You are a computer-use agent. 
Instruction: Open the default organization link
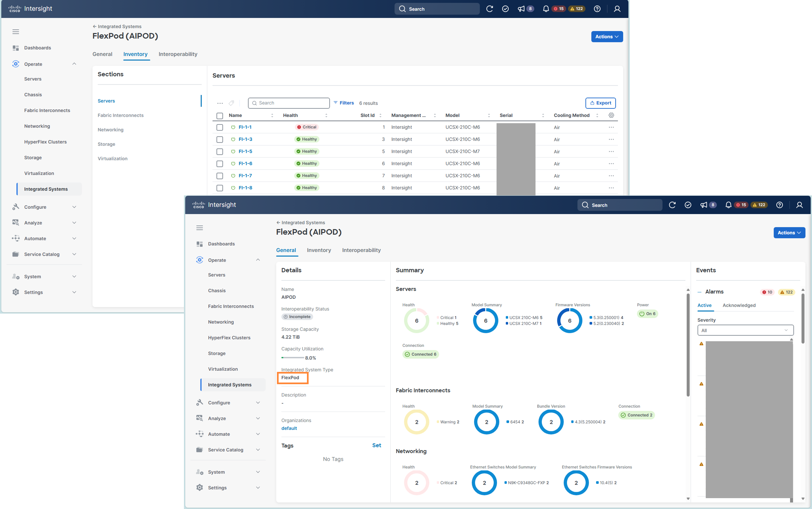289,428
